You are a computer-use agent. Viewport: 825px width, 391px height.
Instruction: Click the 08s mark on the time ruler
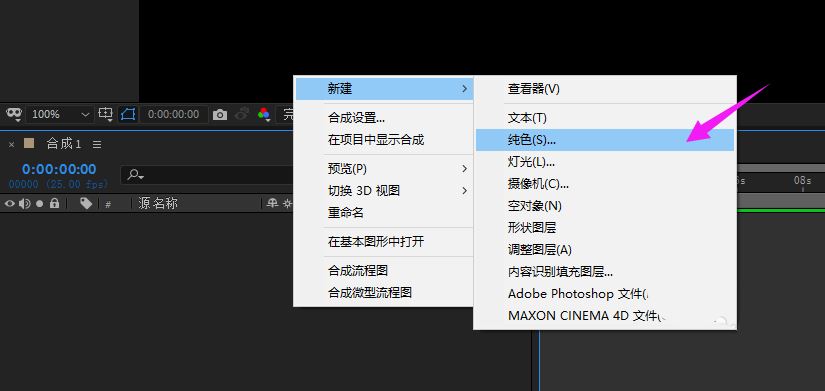[x=802, y=181]
